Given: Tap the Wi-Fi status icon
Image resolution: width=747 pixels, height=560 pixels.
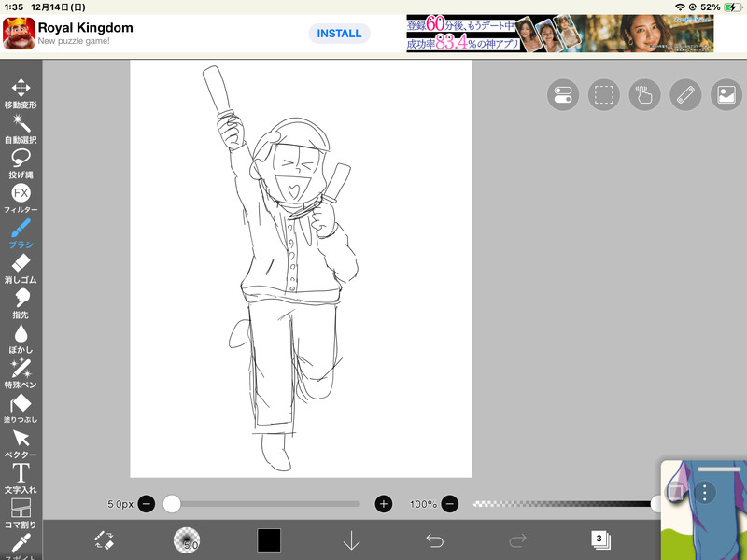Looking at the screenshot, I should [x=680, y=7].
